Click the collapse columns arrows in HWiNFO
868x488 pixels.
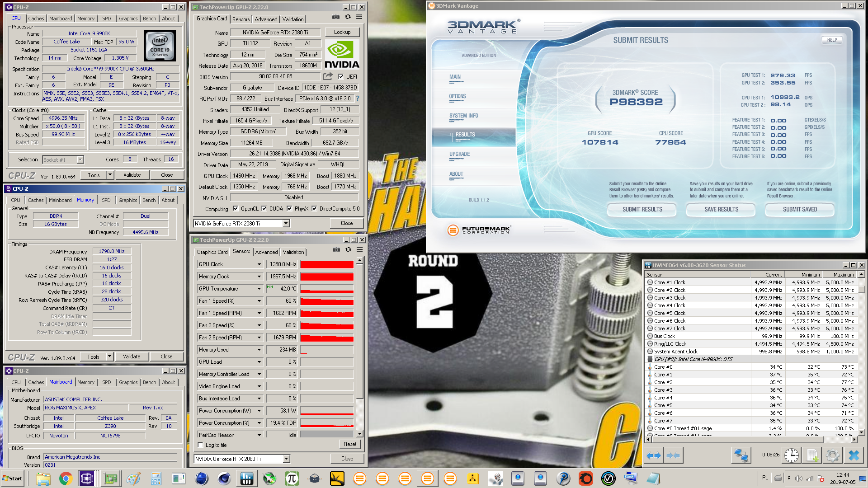click(673, 455)
